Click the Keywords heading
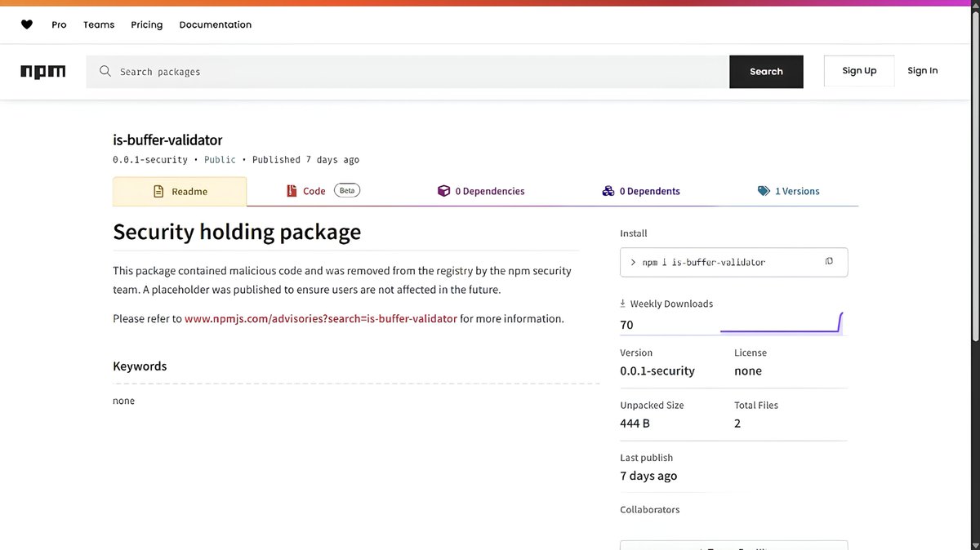The height and width of the screenshot is (550, 980). coord(140,366)
